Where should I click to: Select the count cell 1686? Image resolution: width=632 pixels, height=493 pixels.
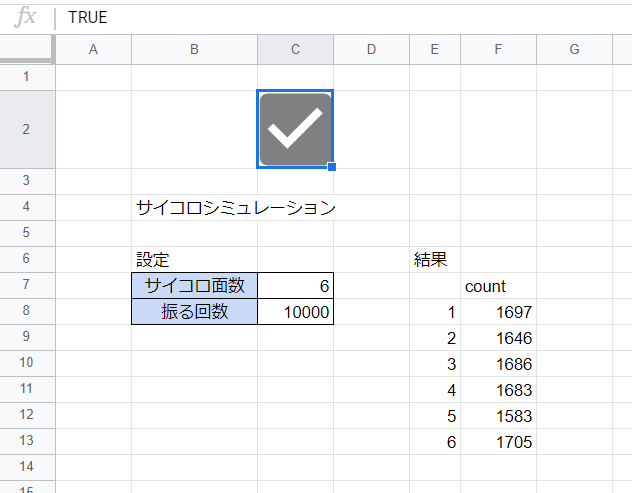pyautogui.click(x=498, y=363)
